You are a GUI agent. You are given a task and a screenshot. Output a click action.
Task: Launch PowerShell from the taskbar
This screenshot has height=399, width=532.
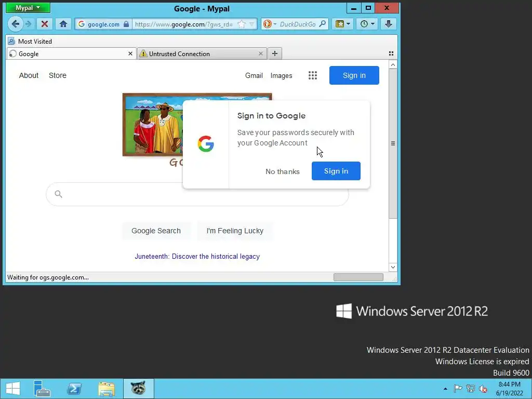tap(74, 389)
